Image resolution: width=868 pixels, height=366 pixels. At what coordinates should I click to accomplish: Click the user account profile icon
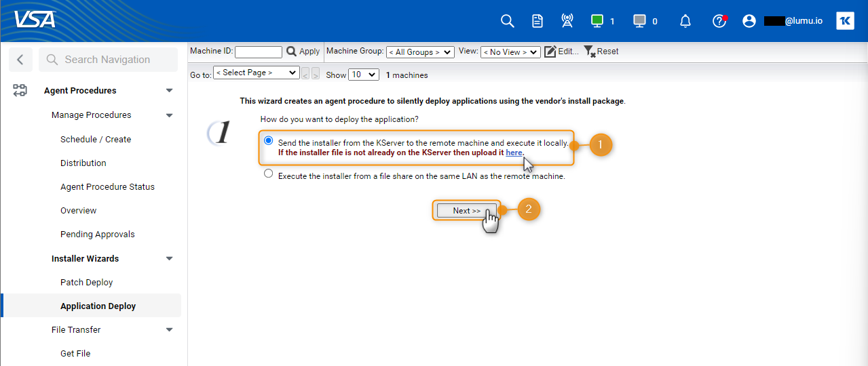coord(749,21)
